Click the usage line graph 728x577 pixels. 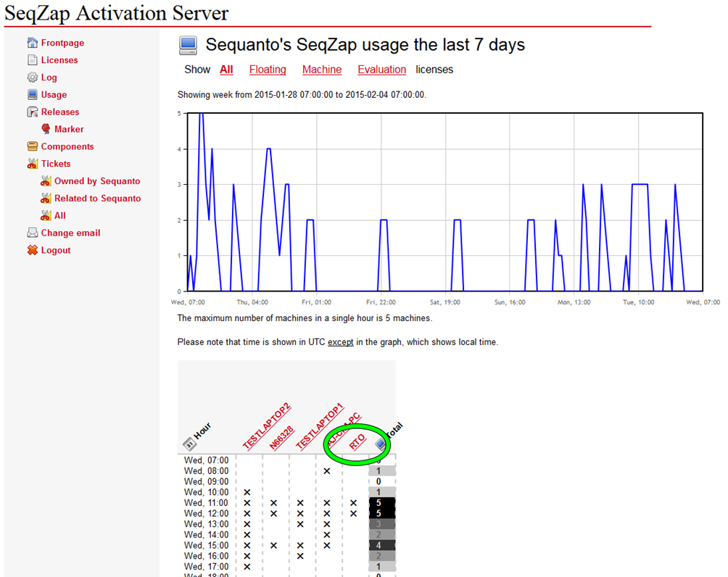444,202
